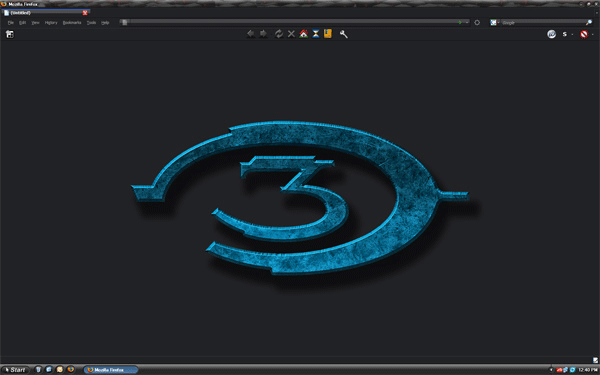
Task: Open the dropdown arrow next to S icon
Action: pyautogui.click(x=572, y=34)
